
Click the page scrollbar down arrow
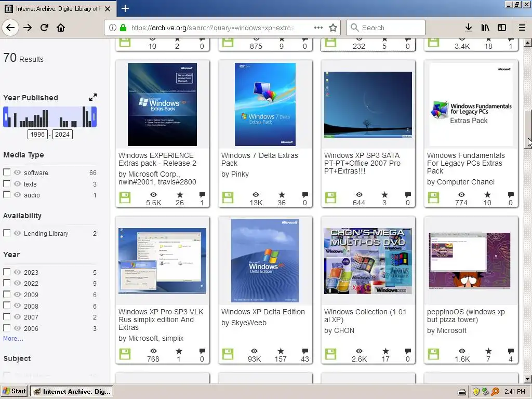pos(527,379)
